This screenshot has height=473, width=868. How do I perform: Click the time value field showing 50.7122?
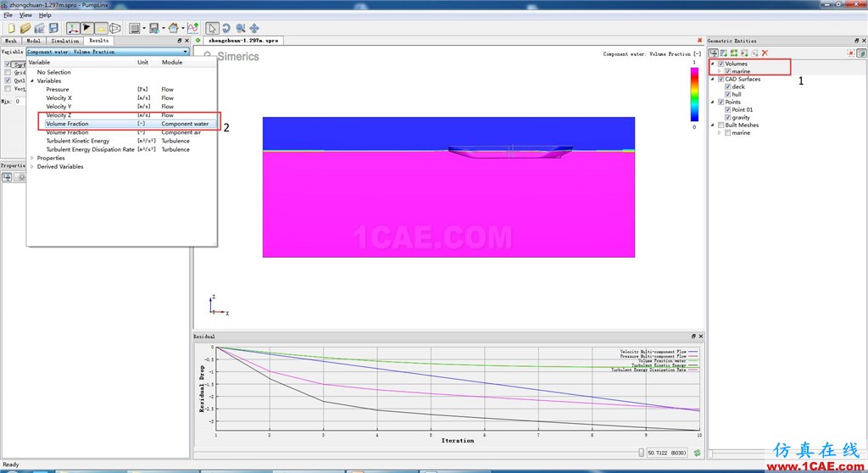pos(668,453)
